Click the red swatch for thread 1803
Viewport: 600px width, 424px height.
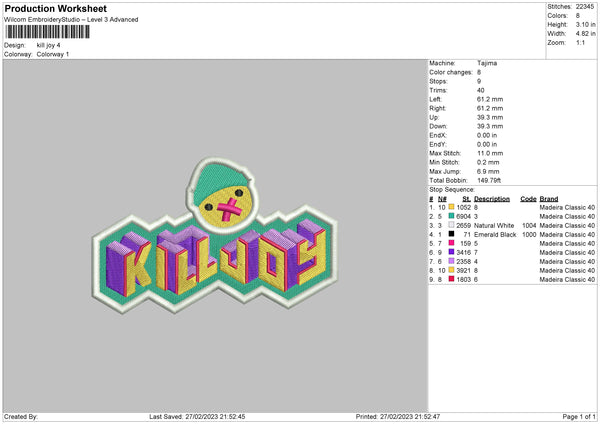(x=451, y=279)
